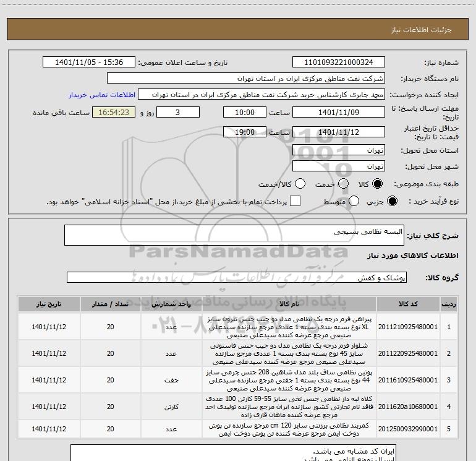Viewport: 476px width, 461px height.
Task: Click the پوتین نظامی product name cell
Action: 289,380
